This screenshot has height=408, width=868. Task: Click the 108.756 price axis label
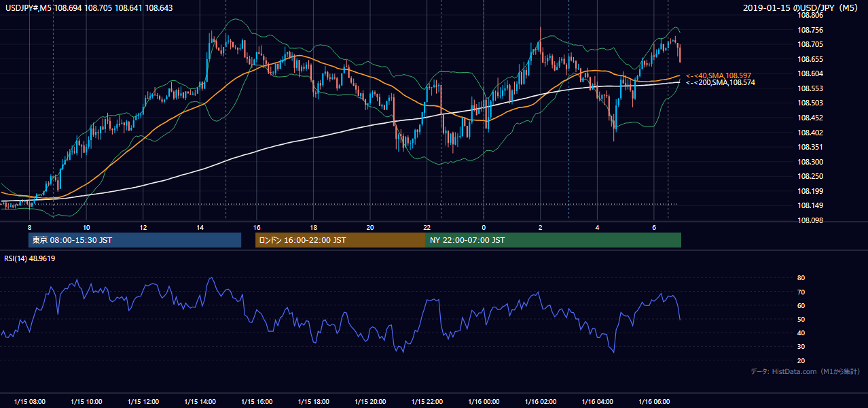(810, 30)
